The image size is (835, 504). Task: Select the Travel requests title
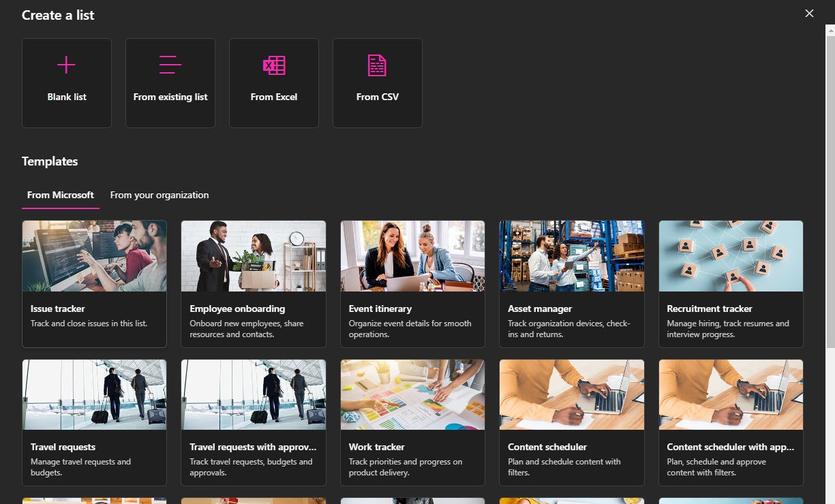(x=63, y=447)
